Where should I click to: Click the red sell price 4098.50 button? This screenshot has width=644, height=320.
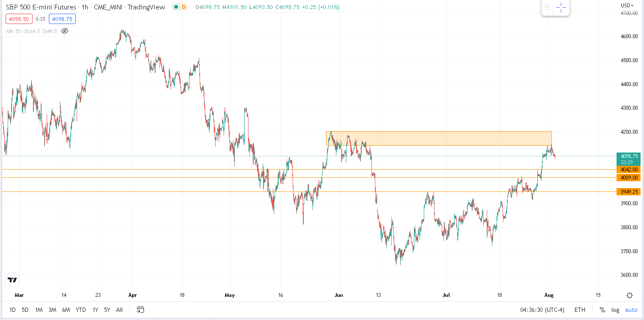18,19
